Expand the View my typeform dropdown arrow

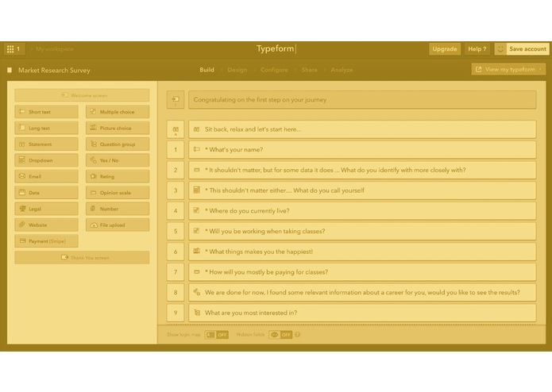[x=540, y=69]
